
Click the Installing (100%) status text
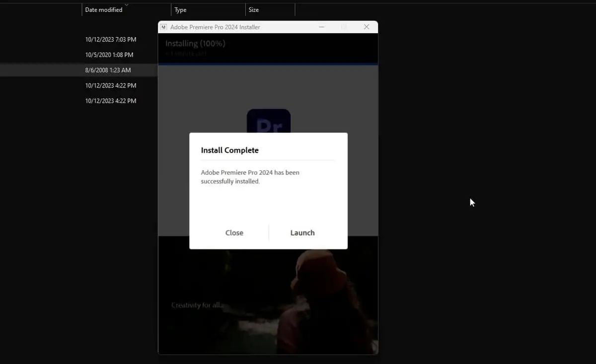(x=195, y=44)
